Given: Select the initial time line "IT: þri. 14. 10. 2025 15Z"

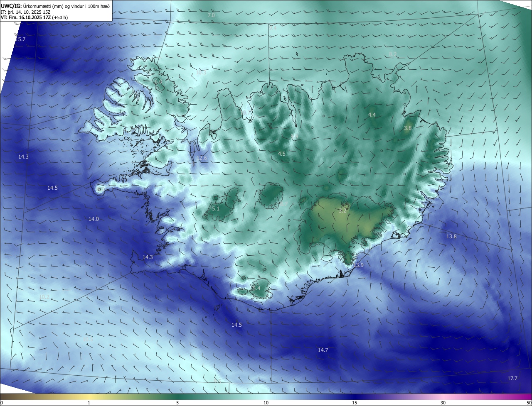Looking at the screenshot, I should (26, 12).
